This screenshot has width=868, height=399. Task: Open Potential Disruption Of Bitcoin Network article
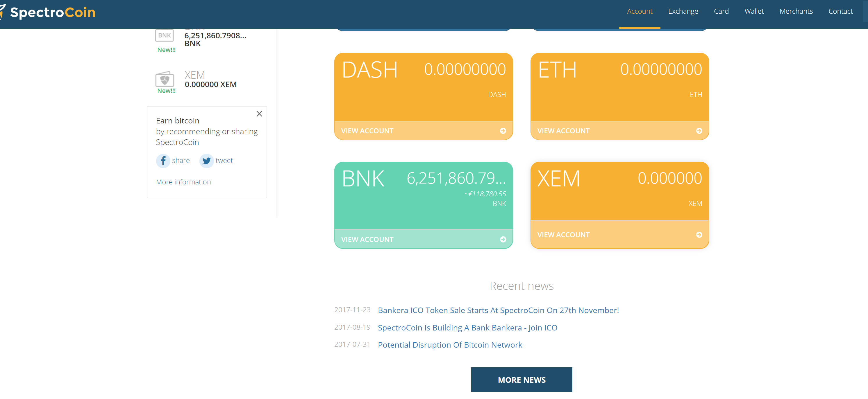pyautogui.click(x=450, y=345)
